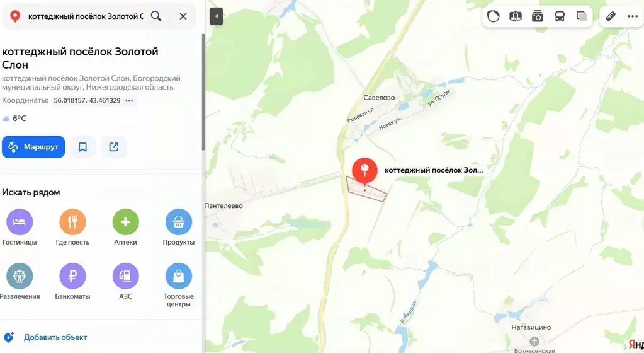This screenshot has width=644, height=353.
Task: Toggle the traffic layer icon
Action: [x=494, y=16]
